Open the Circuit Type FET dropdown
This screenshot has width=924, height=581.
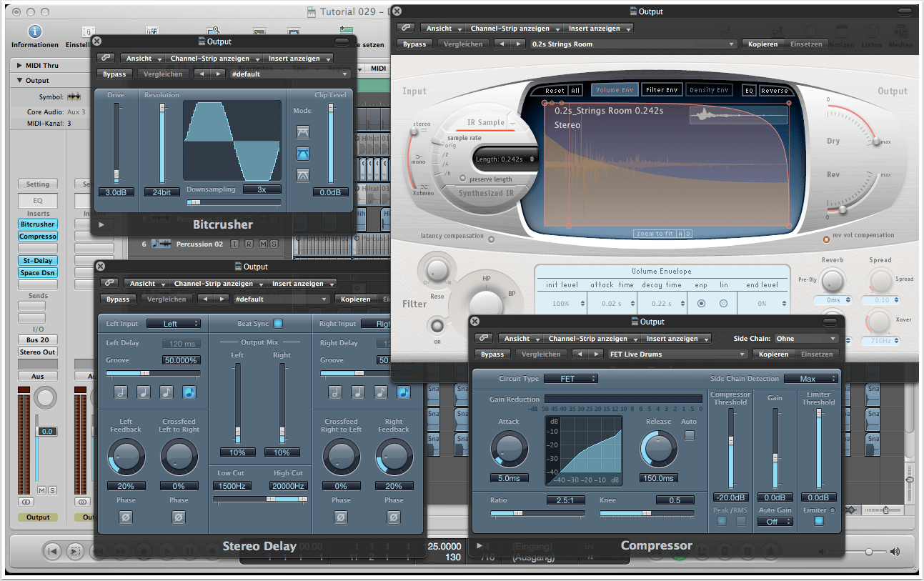click(570, 379)
